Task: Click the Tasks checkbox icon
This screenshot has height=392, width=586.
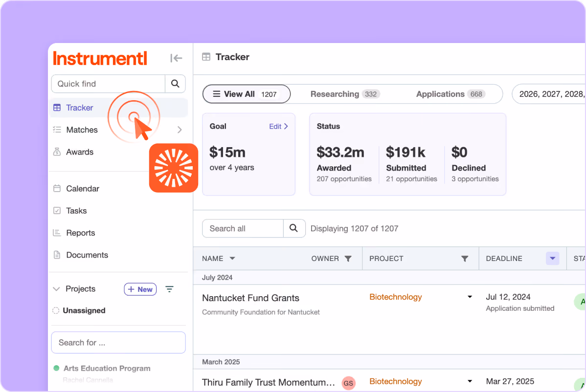Action: coord(57,211)
